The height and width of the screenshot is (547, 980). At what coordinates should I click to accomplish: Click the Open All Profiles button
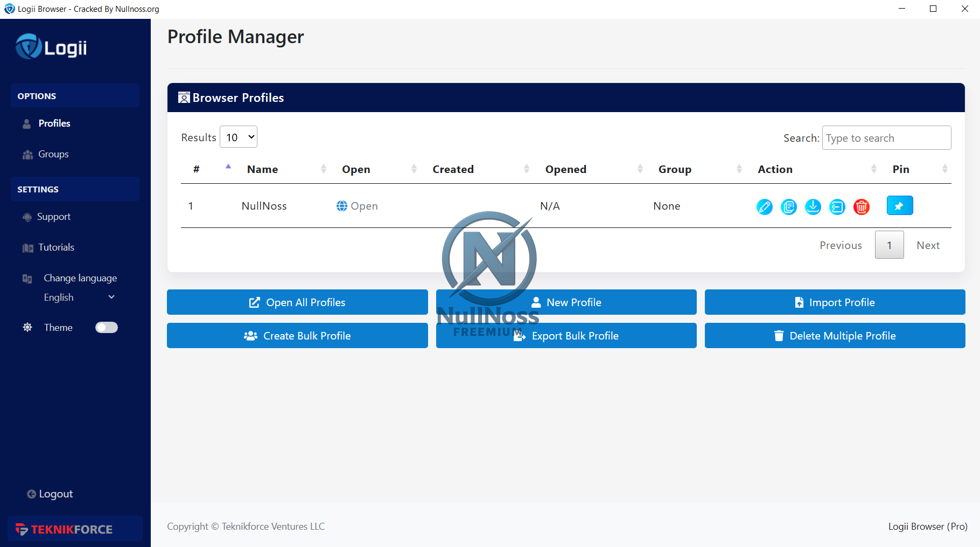pyautogui.click(x=297, y=302)
